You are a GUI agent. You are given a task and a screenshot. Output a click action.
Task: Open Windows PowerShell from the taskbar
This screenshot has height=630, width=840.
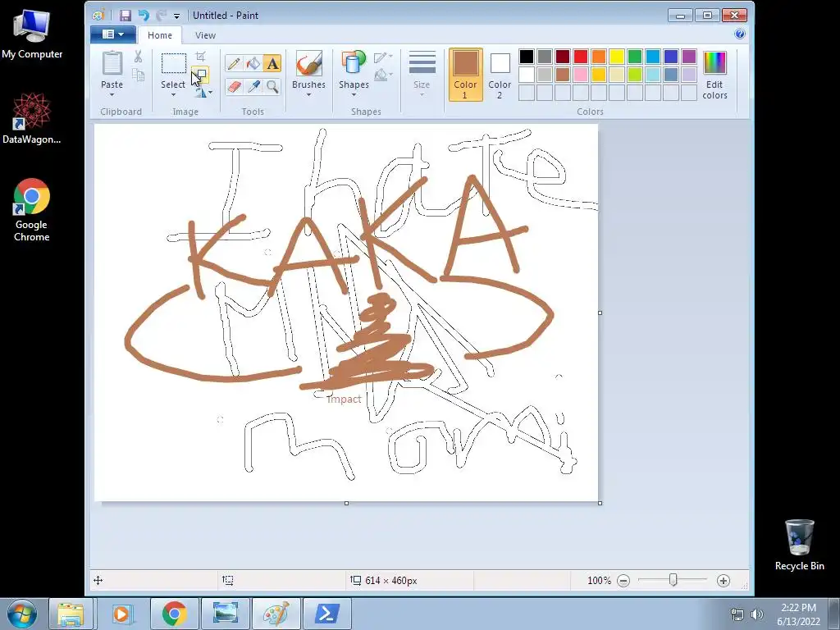click(326, 614)
